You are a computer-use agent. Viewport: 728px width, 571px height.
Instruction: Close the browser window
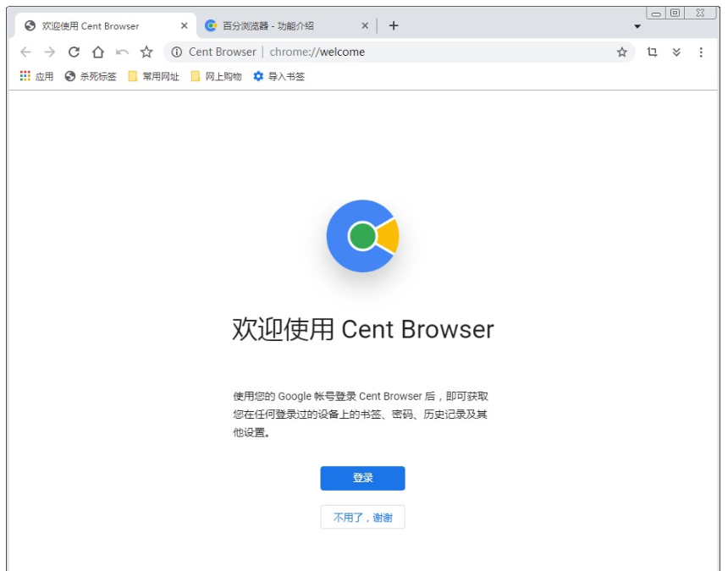click(x=701, y=13)
